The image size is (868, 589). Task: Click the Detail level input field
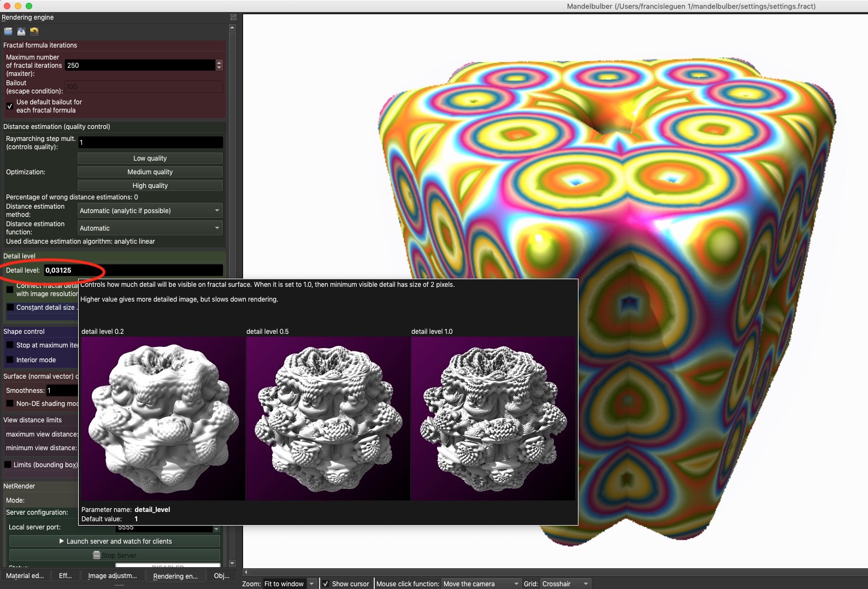(133, 270)
